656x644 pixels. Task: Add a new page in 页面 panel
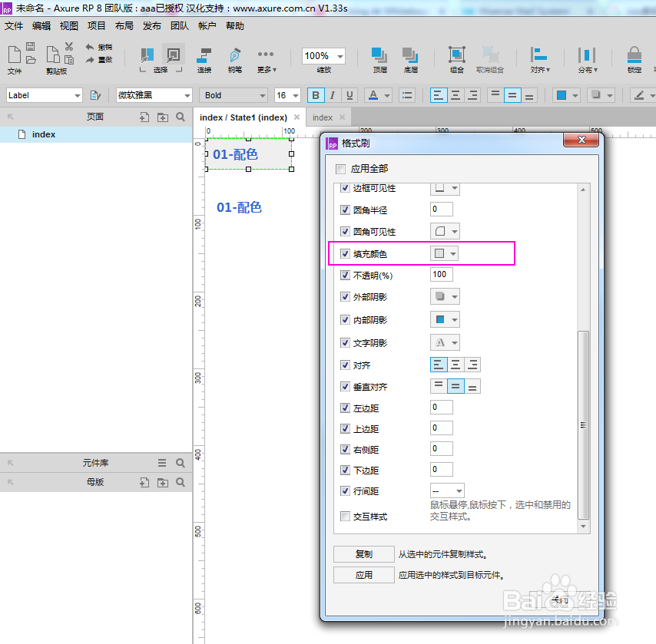pos(144,117)
